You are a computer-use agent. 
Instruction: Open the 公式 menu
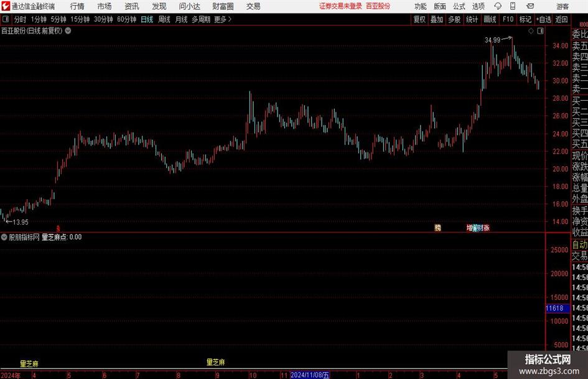pyautogui.click(x=459, y=6)
